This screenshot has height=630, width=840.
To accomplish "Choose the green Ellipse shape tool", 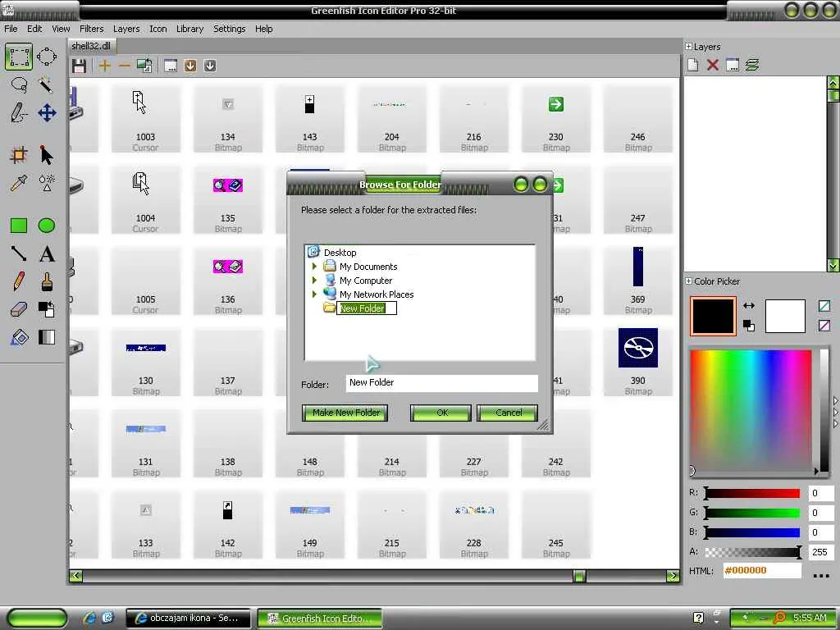I will pyautogui.click(x=47, y=226).
